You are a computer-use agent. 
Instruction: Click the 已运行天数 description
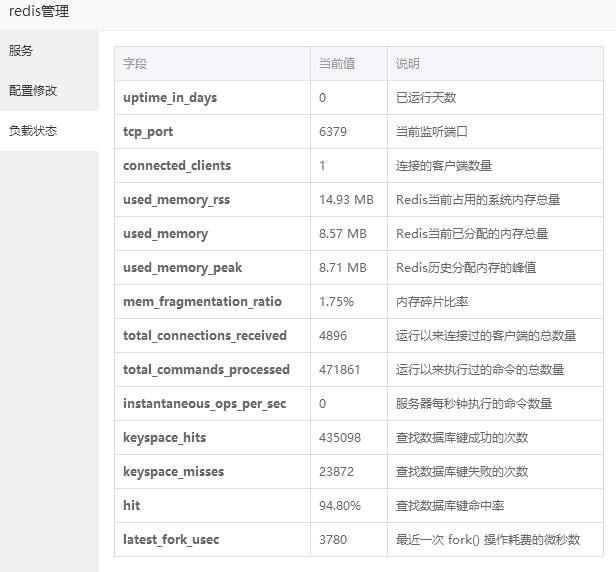(x=426, y=98)
